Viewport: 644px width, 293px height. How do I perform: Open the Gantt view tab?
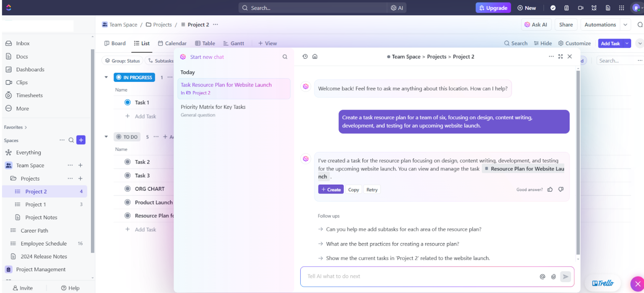point(234,43)
